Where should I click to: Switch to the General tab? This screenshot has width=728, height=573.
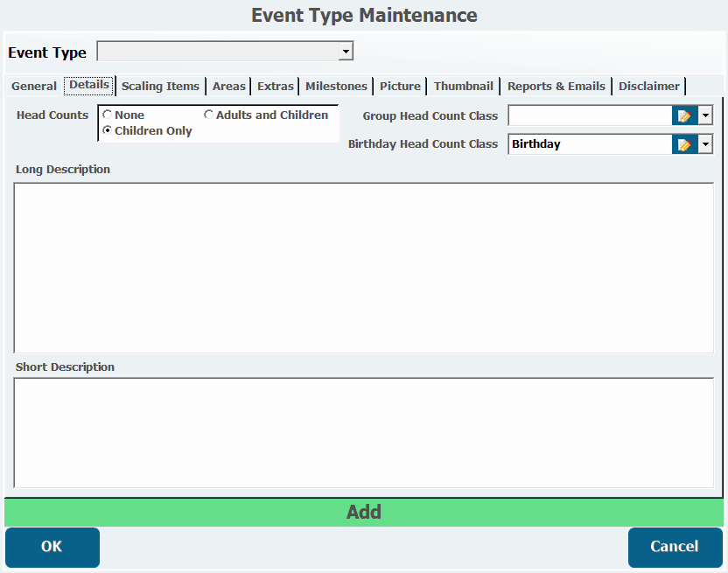[34, 86]
